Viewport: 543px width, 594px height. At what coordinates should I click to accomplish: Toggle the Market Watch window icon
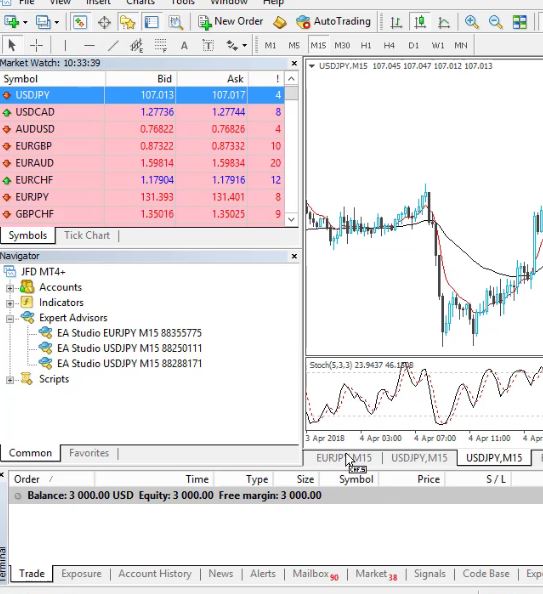[x=79, y=22]
